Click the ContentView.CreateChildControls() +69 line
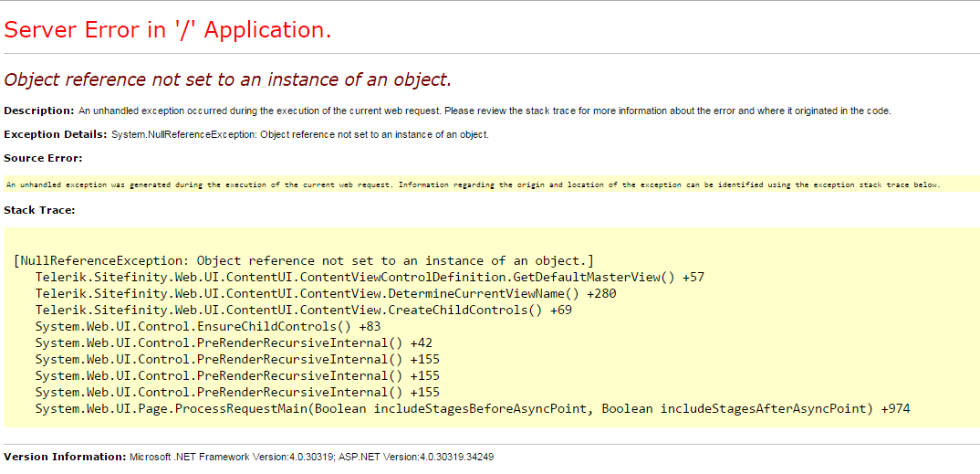Viewport: 980px width, 474px height. [x=304, y=310]
